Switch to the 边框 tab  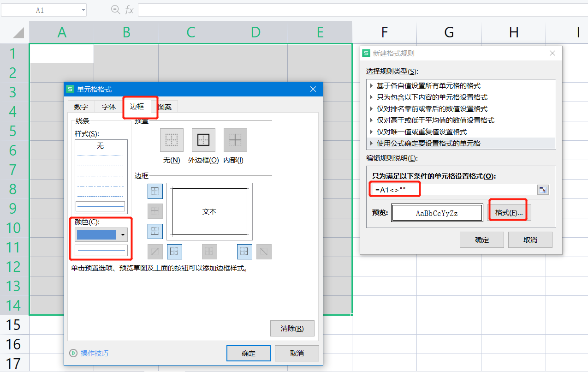point(137,106)
